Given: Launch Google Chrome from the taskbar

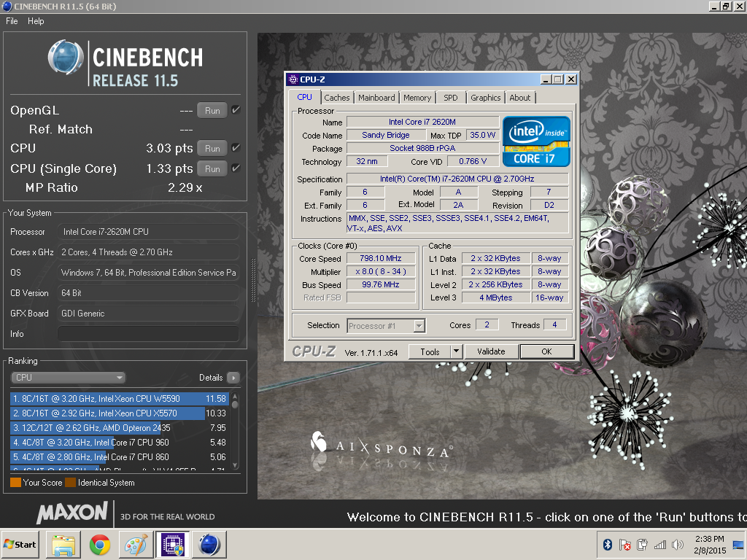Looking at the screenshot, I should coord(100,545).
